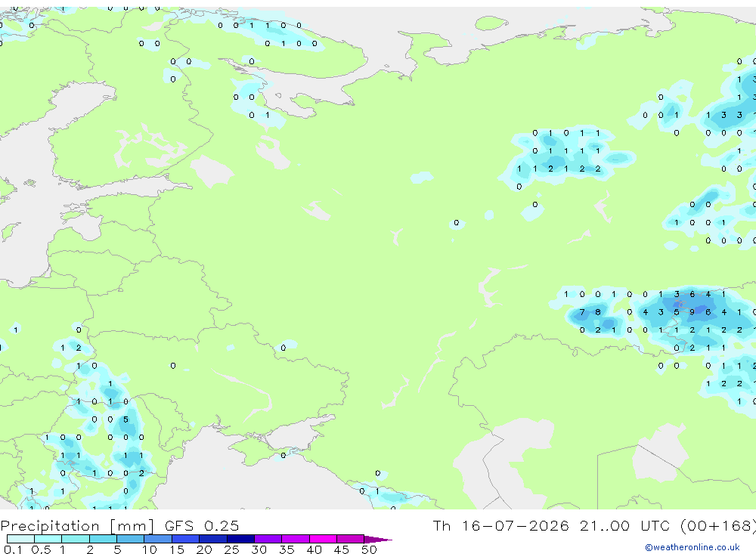Select the '21..00 UTC' time text
Viewport: 756px width, 554px height.
pyautogui.click(x=624, y=525)
